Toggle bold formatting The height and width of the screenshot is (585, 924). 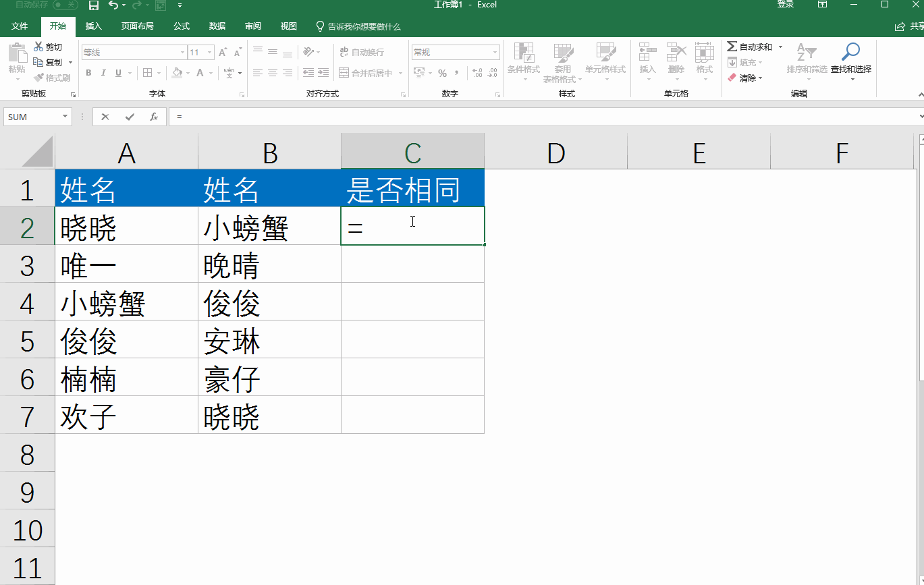point(88,73)
